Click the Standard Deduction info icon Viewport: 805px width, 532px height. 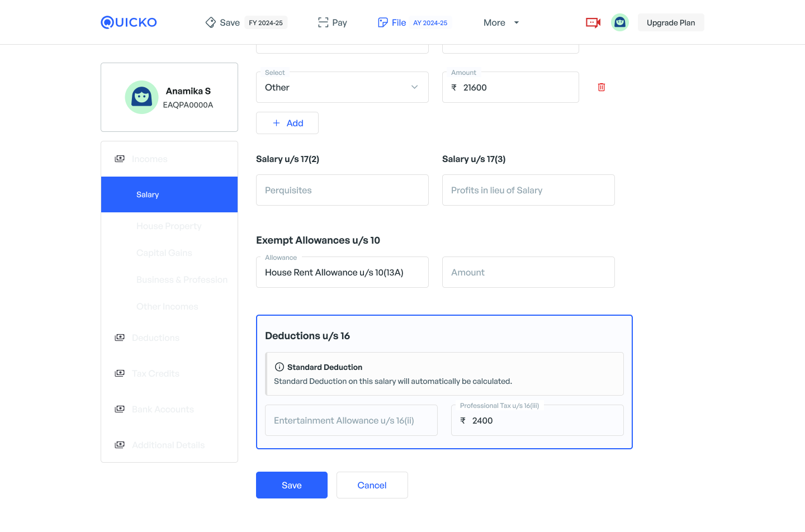click(x=279, y=367)
